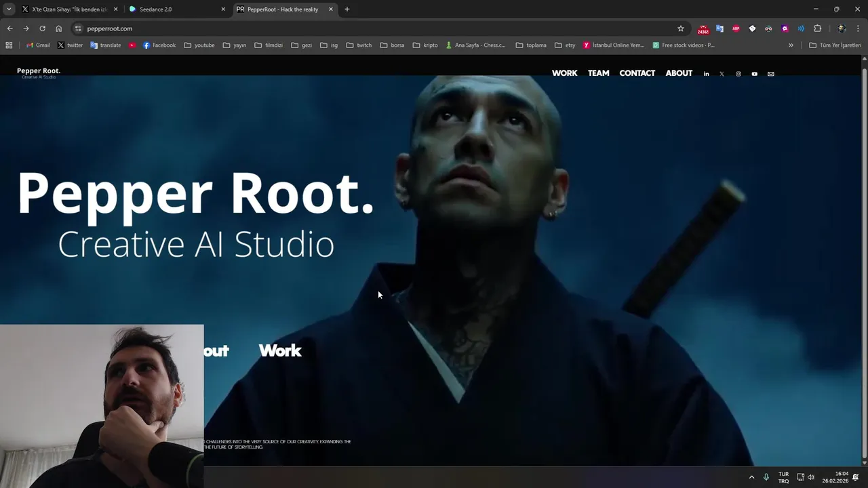Open the İstanbul Online Yem... bookmark
The width and height of the screenshot is (868, 488).
tap(614, 45)
